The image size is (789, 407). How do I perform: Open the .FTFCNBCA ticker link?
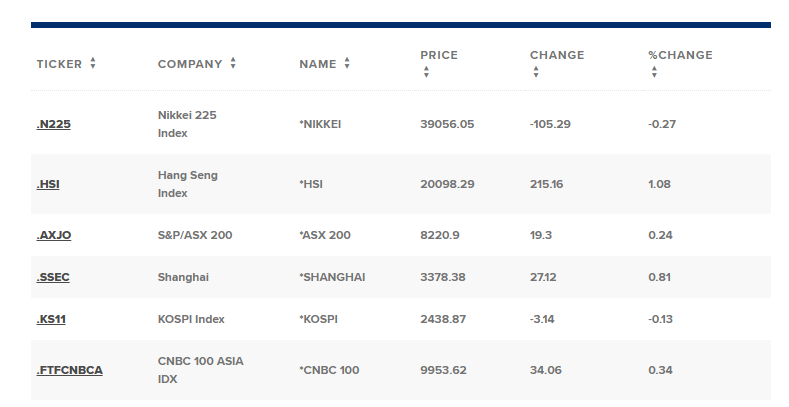[69, 370]
